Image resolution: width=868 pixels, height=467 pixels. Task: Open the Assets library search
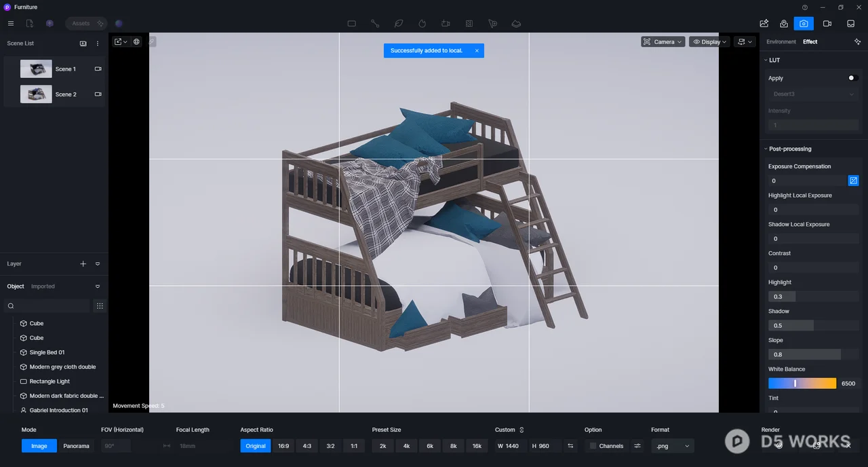86,23
